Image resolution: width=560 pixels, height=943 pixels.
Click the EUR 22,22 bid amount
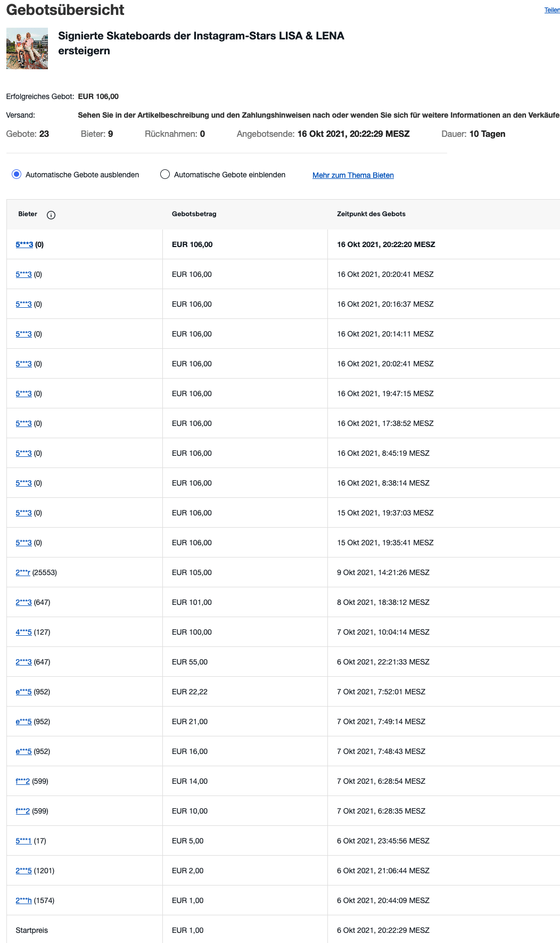tap(190, 692)
